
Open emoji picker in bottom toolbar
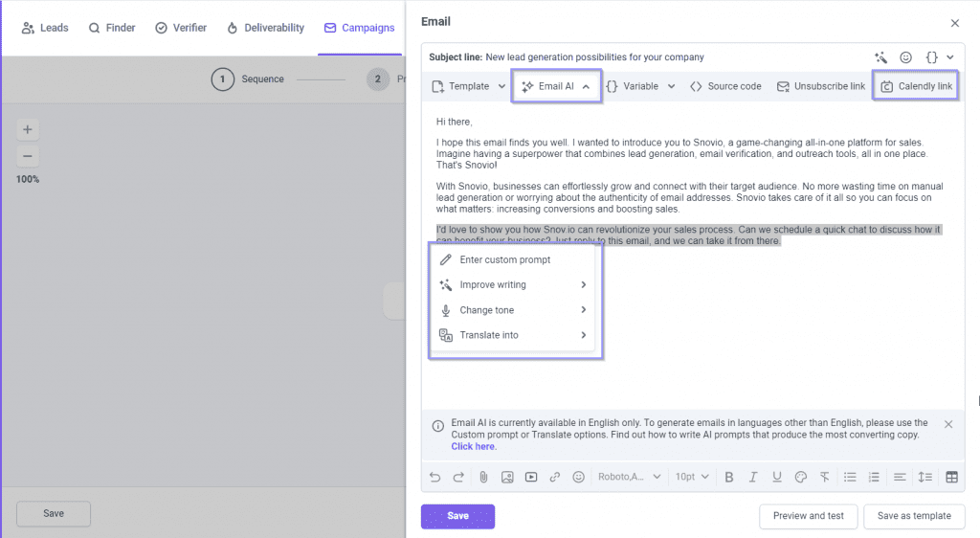579,478
